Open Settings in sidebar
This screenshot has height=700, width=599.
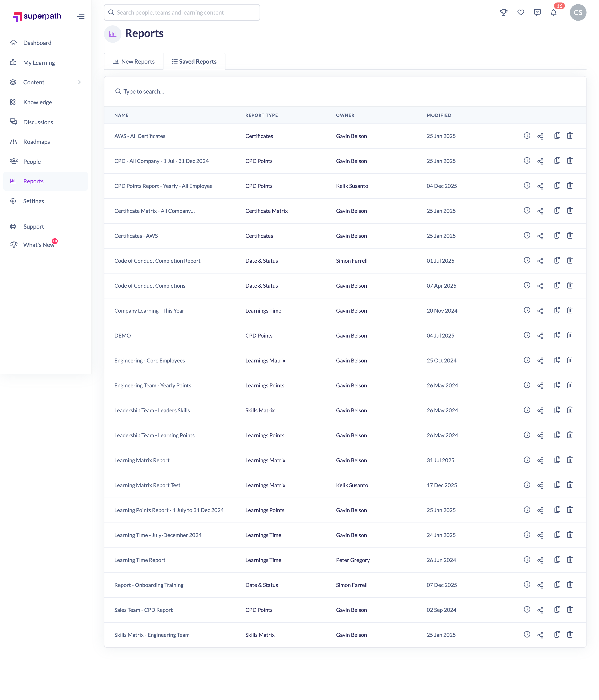(45, 201)
